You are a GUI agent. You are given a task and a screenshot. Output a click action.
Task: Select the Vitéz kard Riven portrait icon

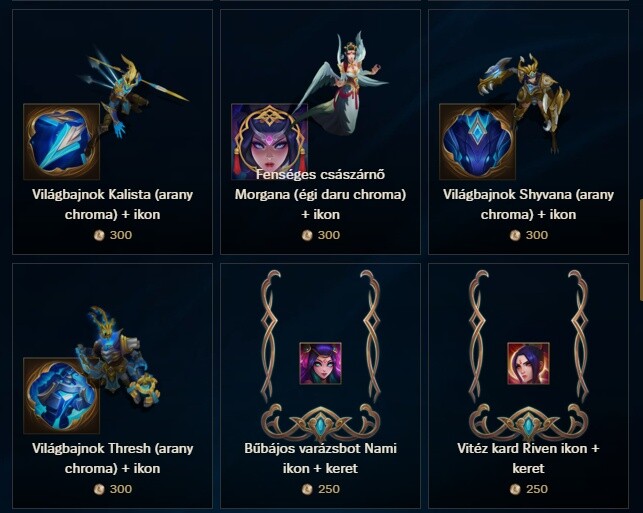click(x=528, y=363)
